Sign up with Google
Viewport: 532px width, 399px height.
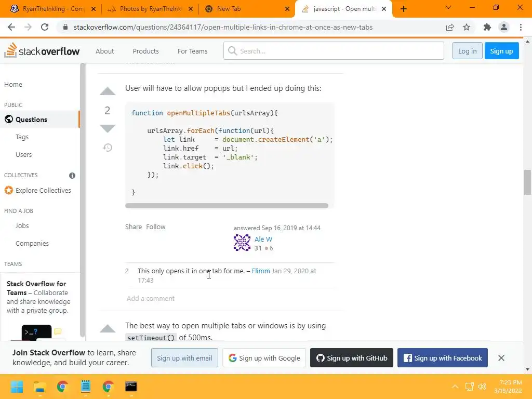(264, 358)
